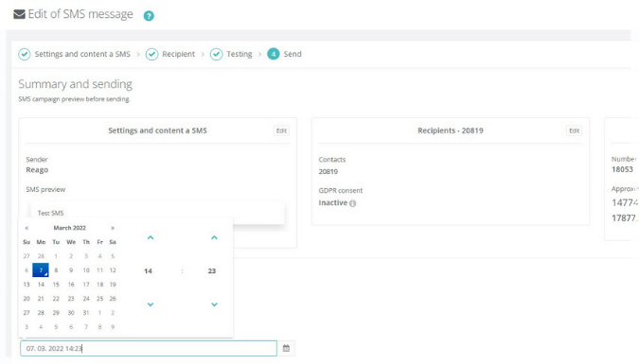The image size is (639, 364).
Task: Go to the next month in the calendar
Action: (113, 228)
